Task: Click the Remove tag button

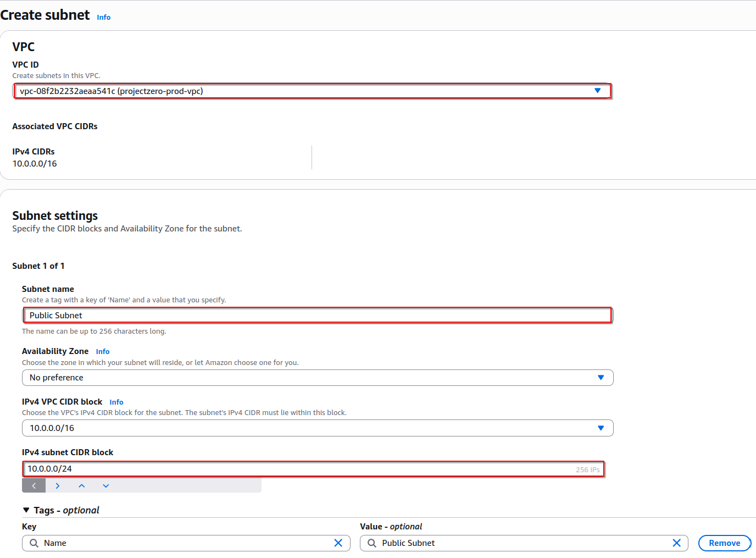Action: tap(725, 543)
